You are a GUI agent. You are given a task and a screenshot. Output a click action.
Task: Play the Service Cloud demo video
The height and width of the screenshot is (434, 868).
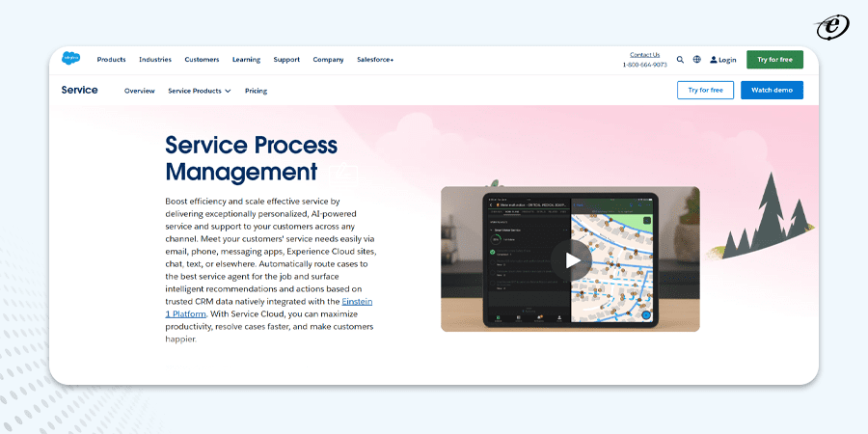tap(571, 260)
